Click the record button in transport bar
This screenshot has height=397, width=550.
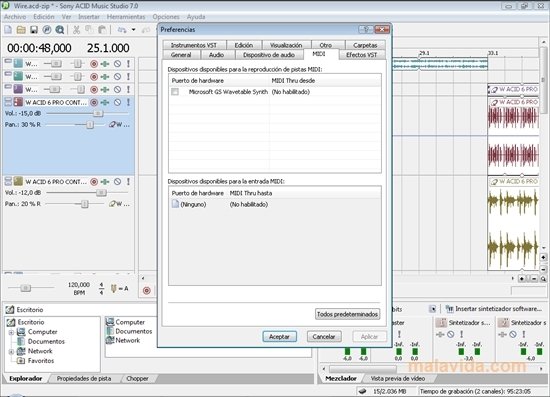(x=147, y=290)
